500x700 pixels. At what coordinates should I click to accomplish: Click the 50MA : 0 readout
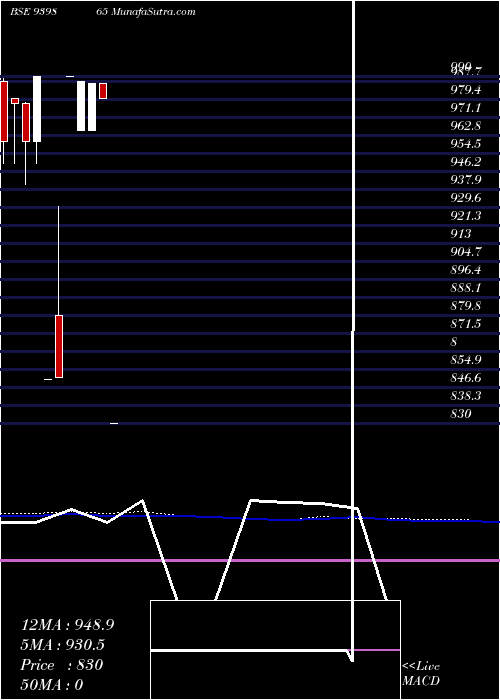(52, 685)
